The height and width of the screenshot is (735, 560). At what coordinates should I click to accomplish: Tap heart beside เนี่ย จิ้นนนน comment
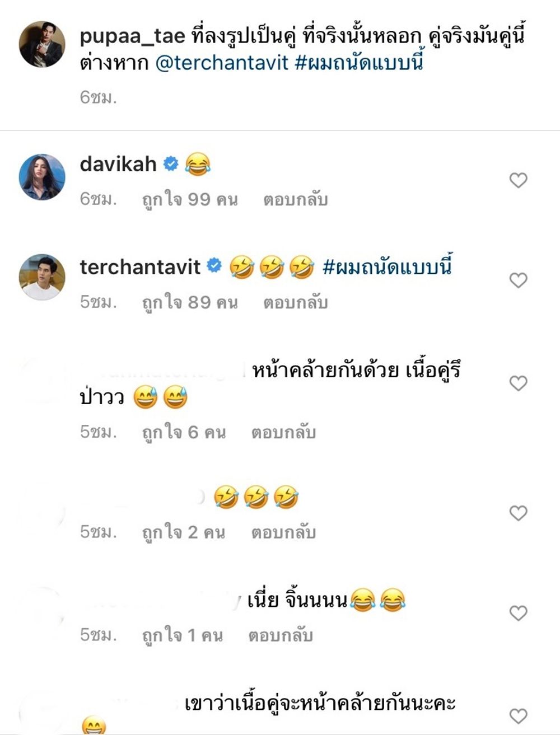coord(519,613)
